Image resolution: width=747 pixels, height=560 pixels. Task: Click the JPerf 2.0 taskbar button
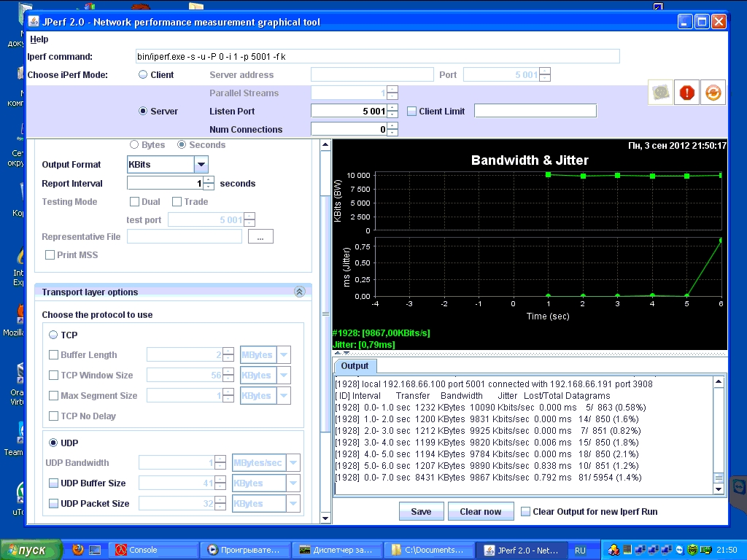pos(522,550)
